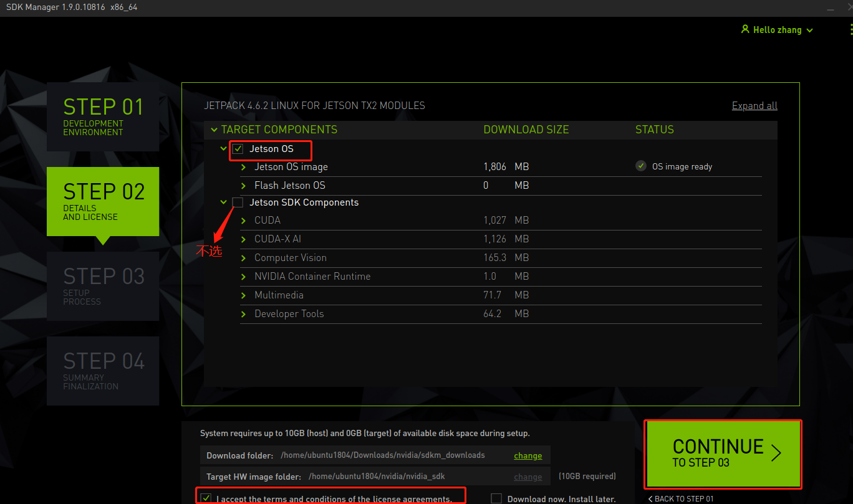
Task: Expand the NVIDIA Container Runtime row
Action: (244, 277)
